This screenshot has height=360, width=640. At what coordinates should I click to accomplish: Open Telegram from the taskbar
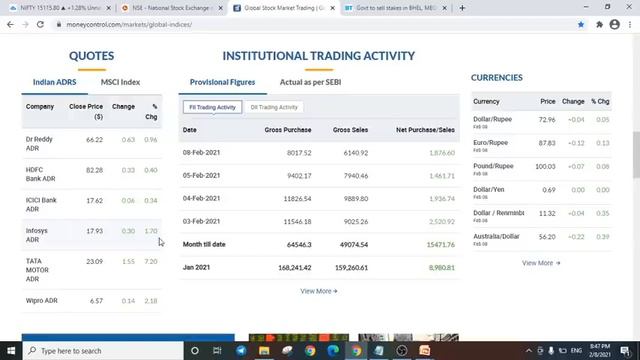click(x=241, y=351)
